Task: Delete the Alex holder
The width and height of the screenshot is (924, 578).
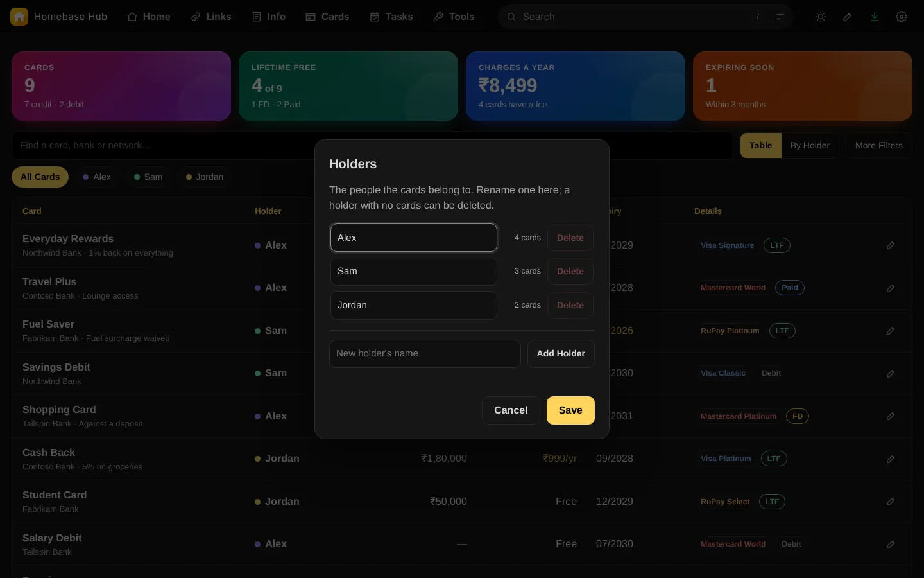Action: [570, 238]
